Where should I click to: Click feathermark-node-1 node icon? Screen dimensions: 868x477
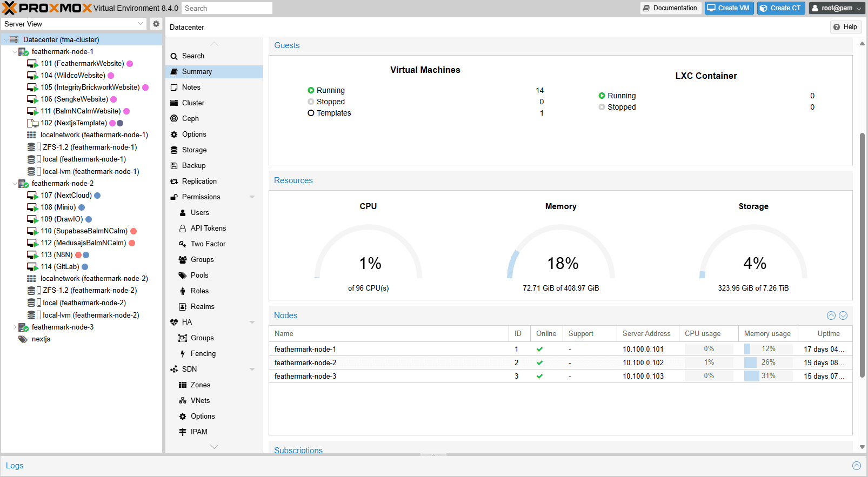click(23, 52)
